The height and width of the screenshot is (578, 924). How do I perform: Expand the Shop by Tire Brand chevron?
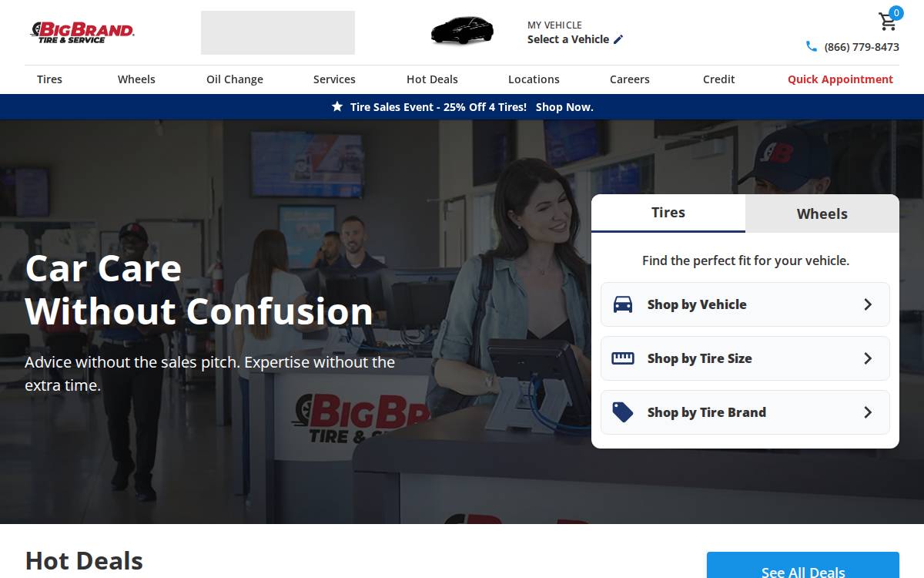tap(868, 412)
